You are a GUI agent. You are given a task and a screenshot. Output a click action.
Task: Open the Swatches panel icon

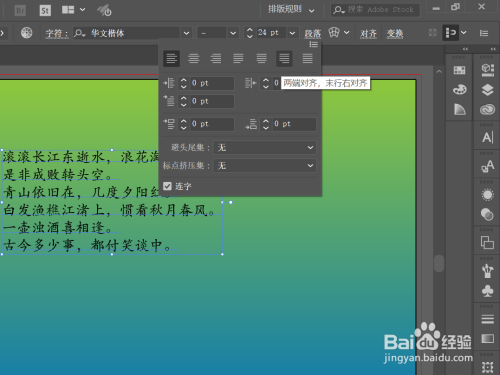tap(459, 70)
